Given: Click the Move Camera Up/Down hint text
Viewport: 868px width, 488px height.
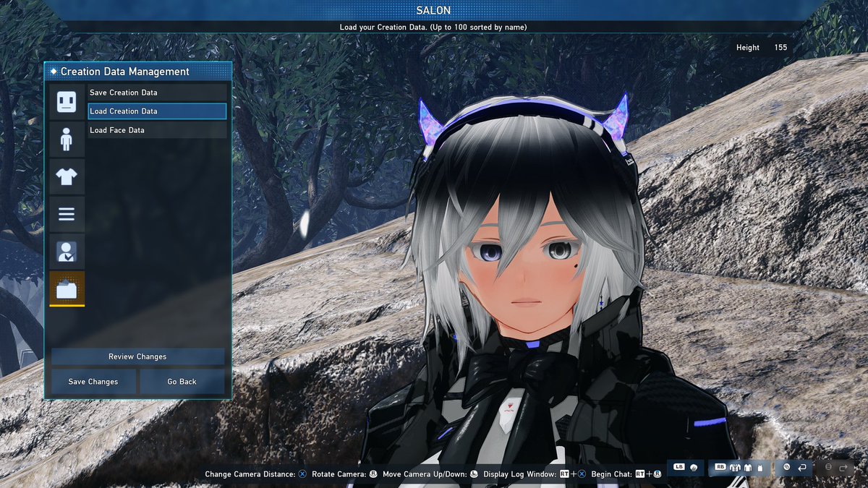Looking at the screenshot, I should coord(425,474).
